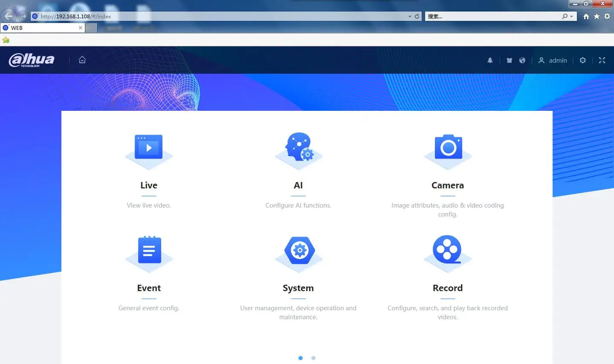Select the first page indicator dot

(x=301, y=358)
